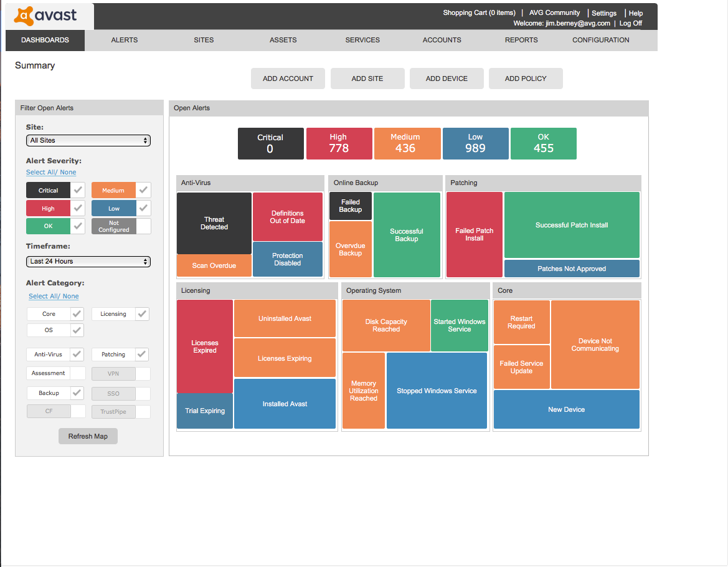Click the Add Device button

[447, 79]
